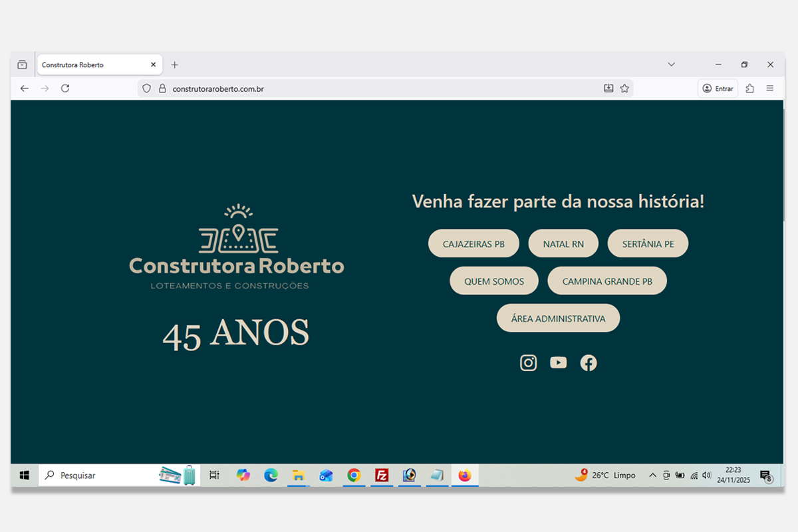
Task: Open the YouTube channel icon
Action: [x=558, y=362]
